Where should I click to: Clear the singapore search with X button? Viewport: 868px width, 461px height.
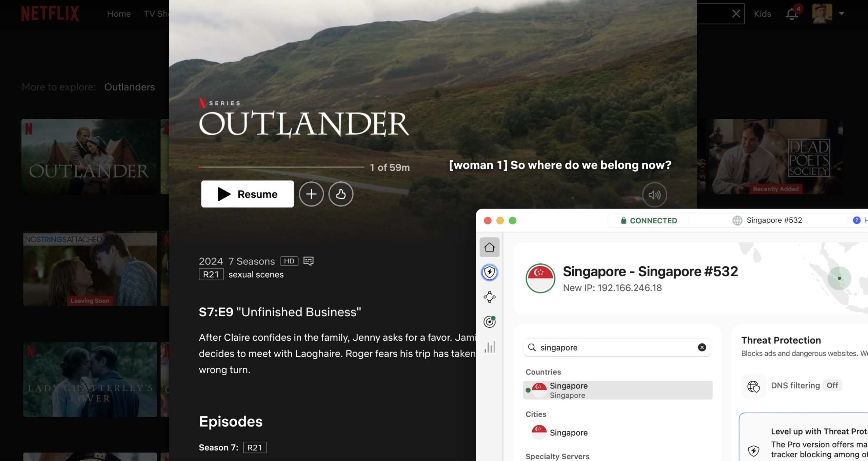click(x=701, y=347)
